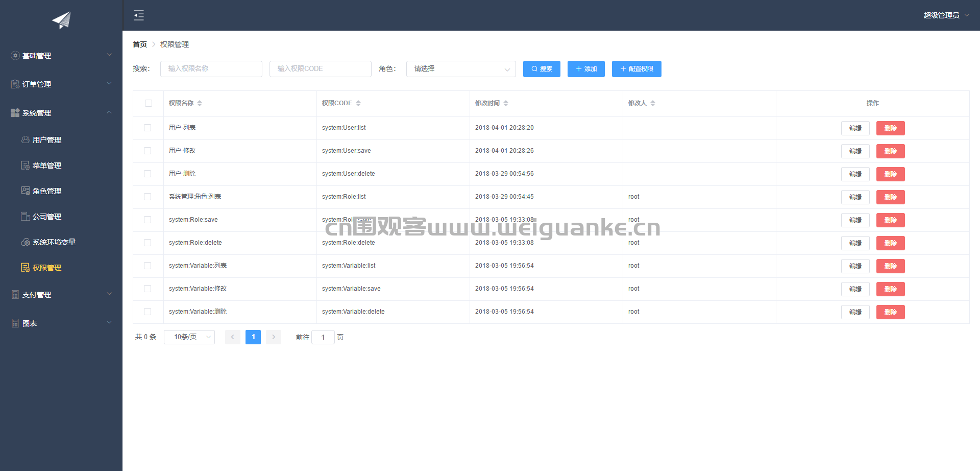Go to previous page arrow
The width and height of the screenshot is (980, 471).
tap(233, 337)
